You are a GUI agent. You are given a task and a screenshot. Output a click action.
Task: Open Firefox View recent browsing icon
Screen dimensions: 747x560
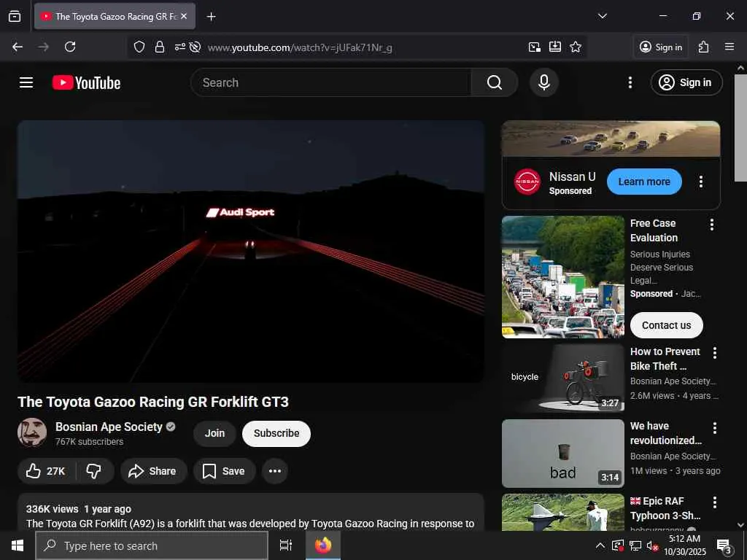pos(15,16)
